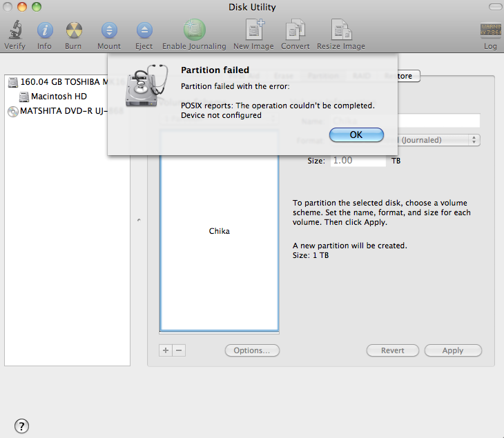The height and width of the screenshot is (438, 504).
Task: Open Disk Utility help question mark
Action: [21, 426]
